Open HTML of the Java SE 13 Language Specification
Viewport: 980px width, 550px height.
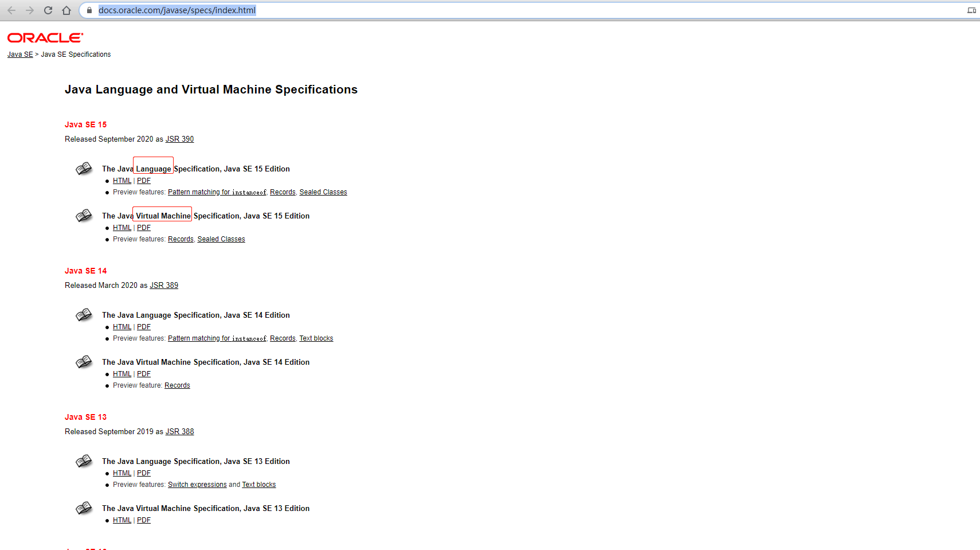122,473
